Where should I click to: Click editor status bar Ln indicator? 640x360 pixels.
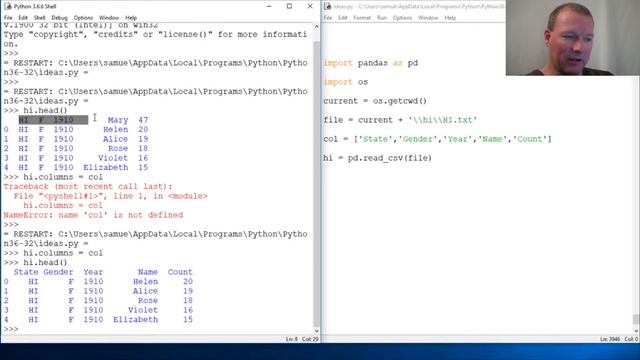[x=609, y=339]
